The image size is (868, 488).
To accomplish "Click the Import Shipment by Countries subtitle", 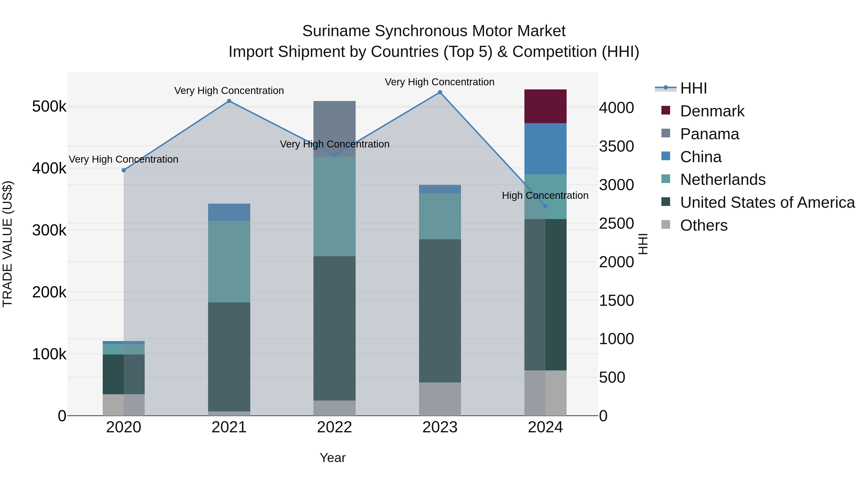I will [x=434, y=52].
